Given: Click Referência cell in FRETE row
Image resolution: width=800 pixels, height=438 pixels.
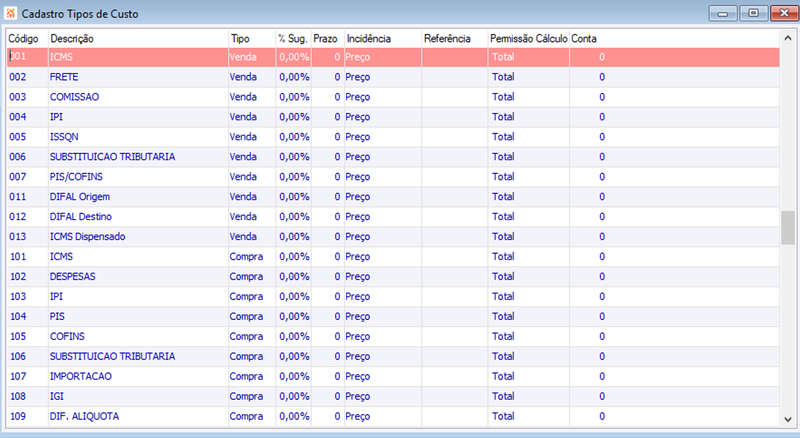Looking at the screenshot, I should [x=455, y=77].
